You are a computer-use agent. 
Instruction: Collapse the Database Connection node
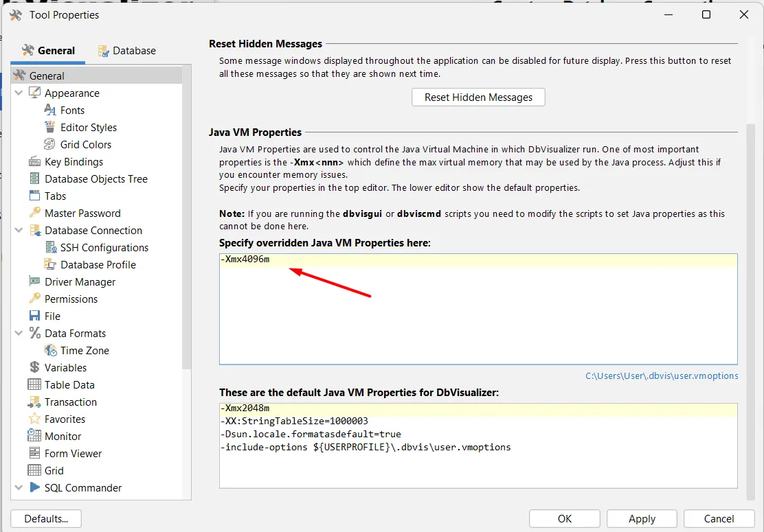(19, 230)
